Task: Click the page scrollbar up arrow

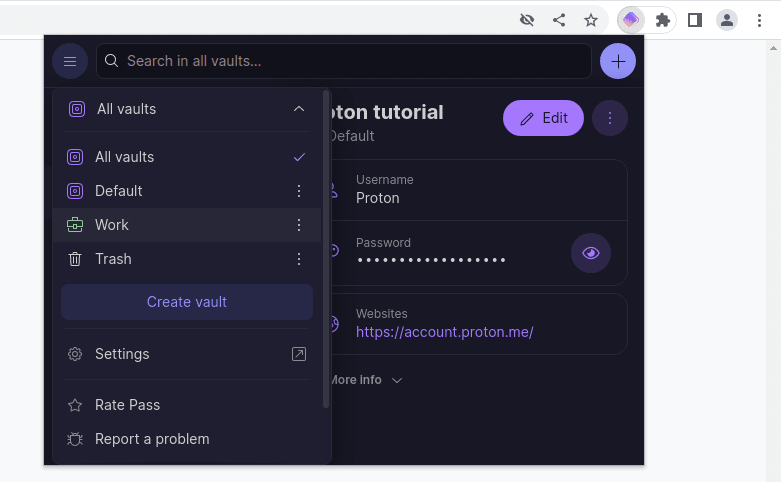Action: [773, 48]
